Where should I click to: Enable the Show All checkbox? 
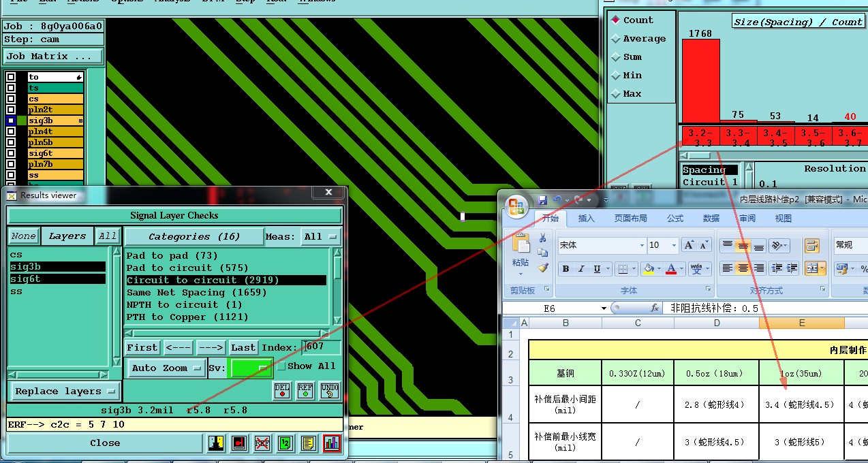281,366
